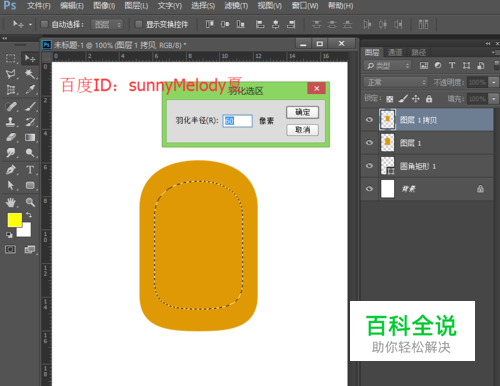Hide the 圆角矩形 1 layer
This screenshot has height=386, width=500.
click(369, 166)
